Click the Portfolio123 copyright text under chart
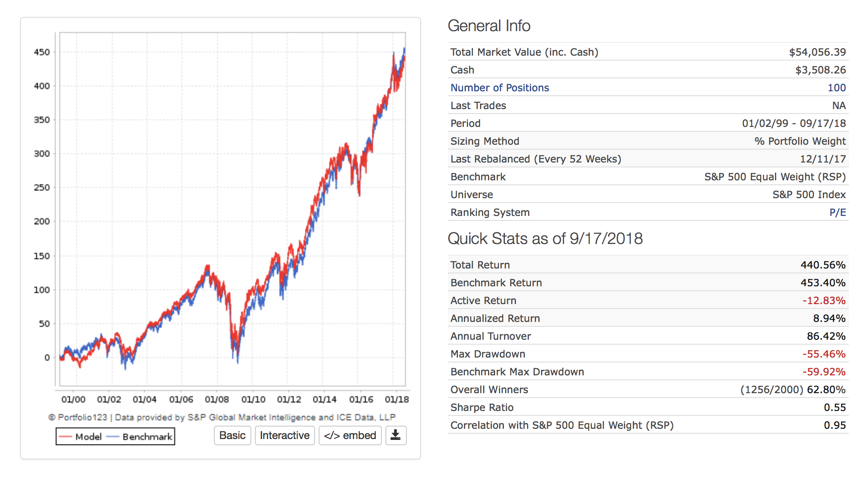 coord(221,417)
